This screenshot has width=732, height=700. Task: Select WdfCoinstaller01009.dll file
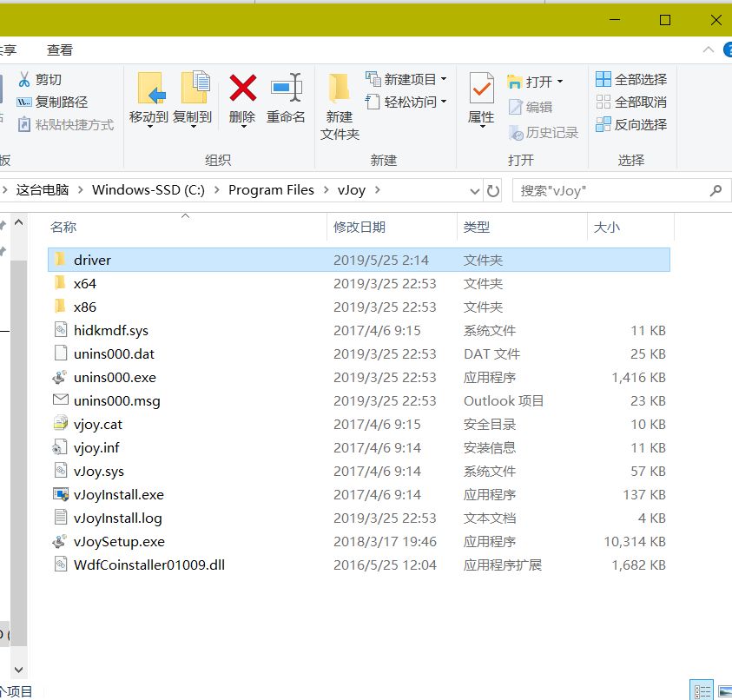359,565
